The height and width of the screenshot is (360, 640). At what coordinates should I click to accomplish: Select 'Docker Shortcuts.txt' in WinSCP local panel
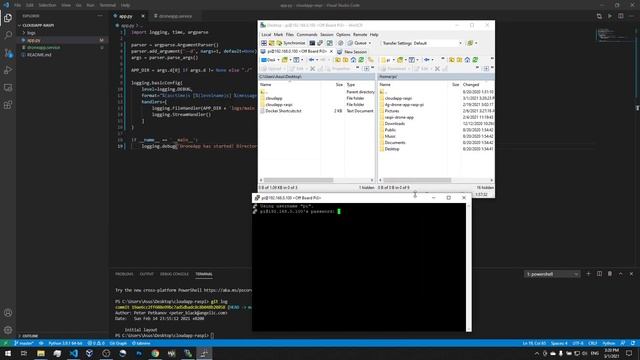pos(283,111)
